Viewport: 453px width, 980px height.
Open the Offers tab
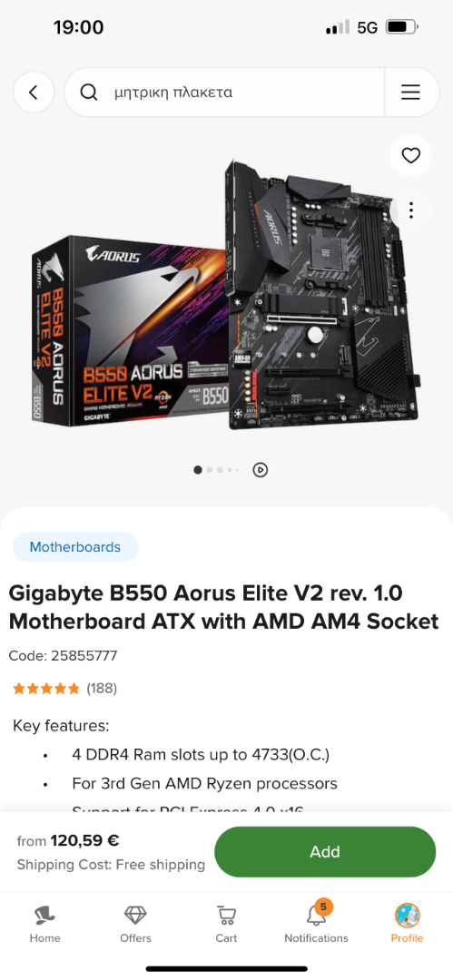pyautogui.click(x=136, y=924)
